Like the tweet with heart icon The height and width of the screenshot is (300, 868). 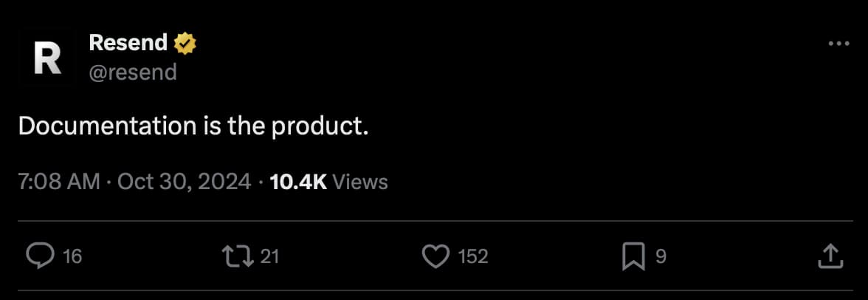(x=435, y=256)
